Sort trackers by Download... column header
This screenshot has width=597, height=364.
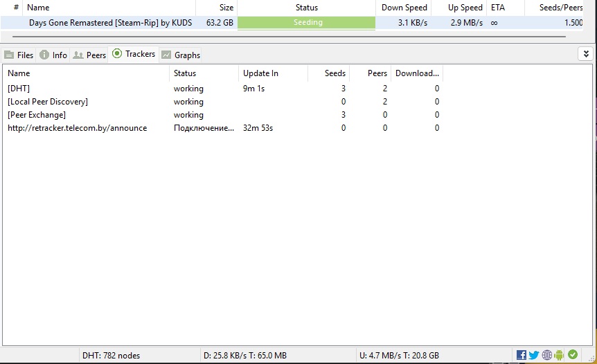tap(418, 73)
